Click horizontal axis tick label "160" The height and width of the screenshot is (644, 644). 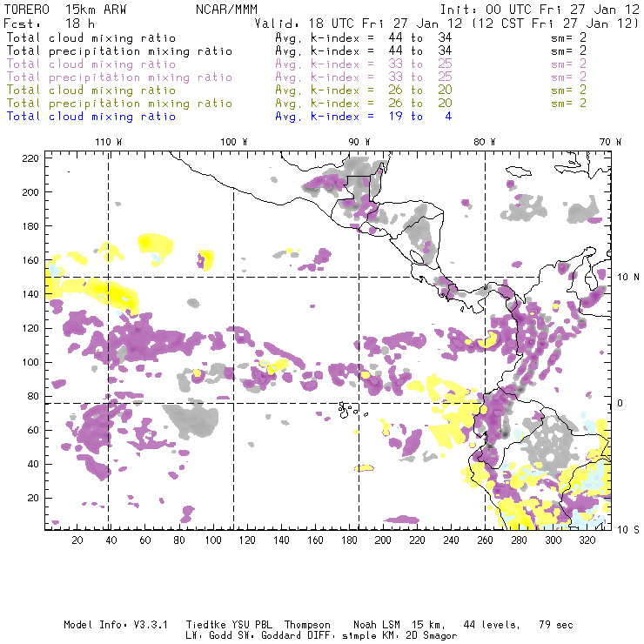[315, 540]
